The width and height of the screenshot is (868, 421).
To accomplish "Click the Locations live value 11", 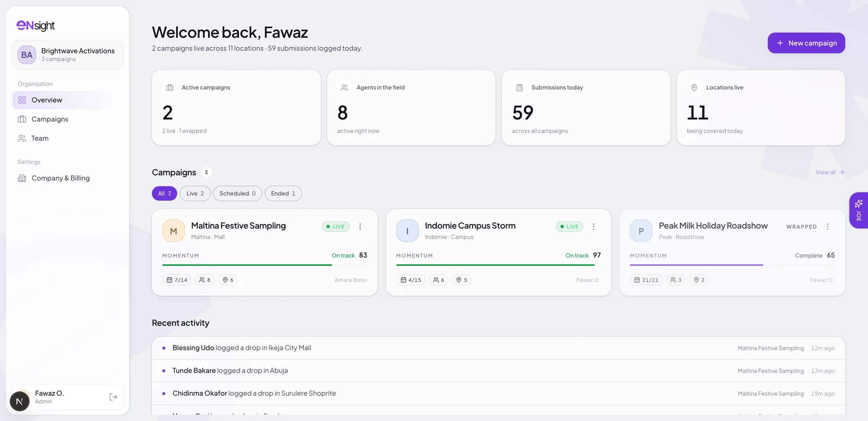I will click(x=697, y=113).
